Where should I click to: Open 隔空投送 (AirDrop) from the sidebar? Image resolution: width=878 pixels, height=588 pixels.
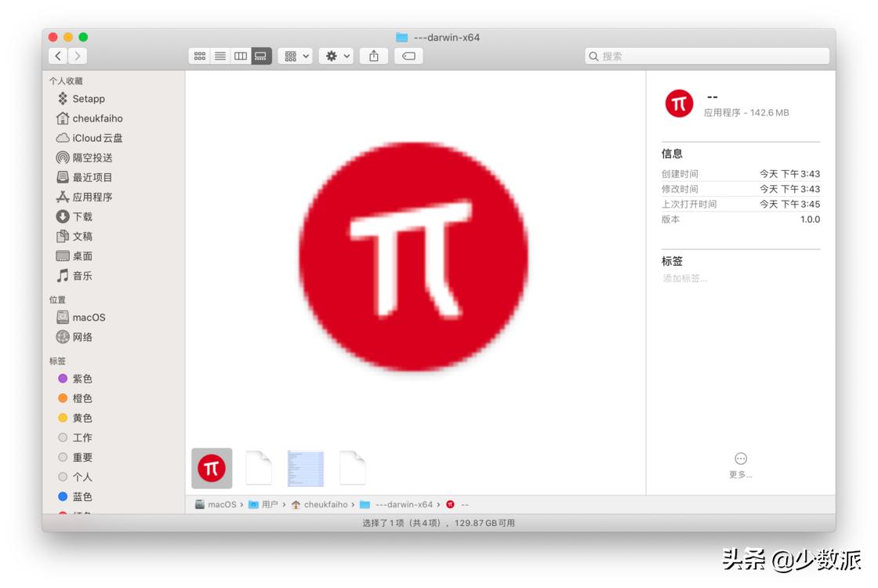tap(89, 157)
